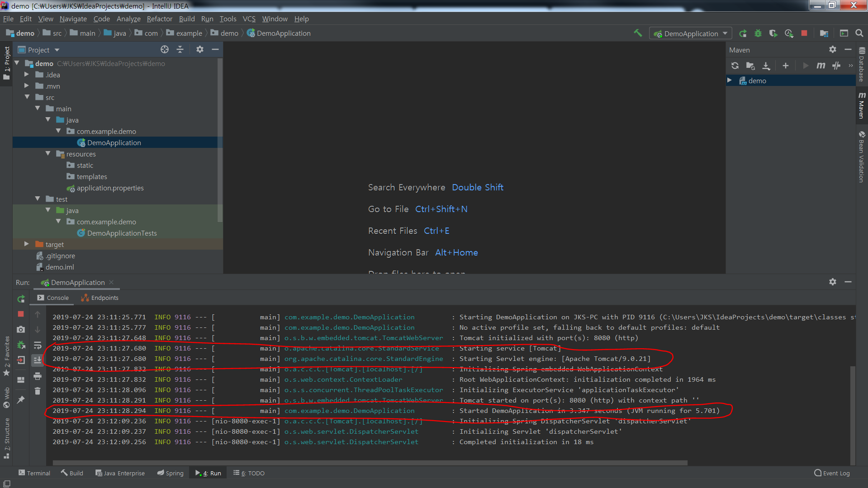Click Collapse All icon in Project panel
868x488 pixels.
pos(180,49)
